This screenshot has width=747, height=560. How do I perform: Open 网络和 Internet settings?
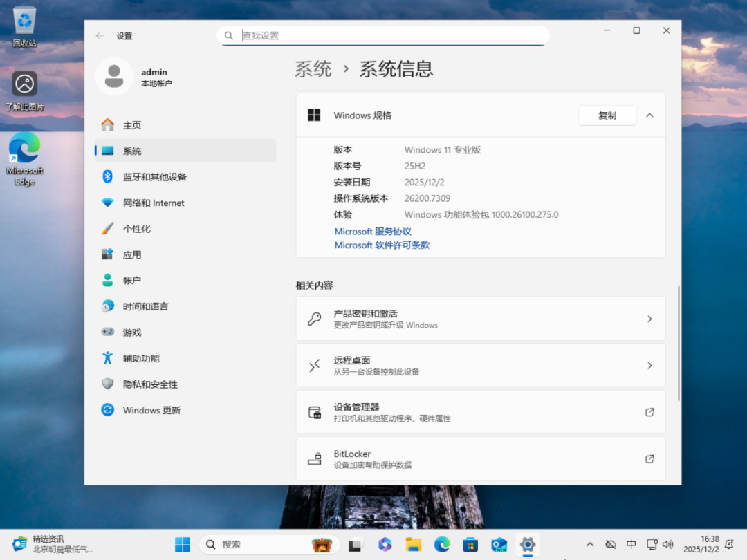(185, 203)
